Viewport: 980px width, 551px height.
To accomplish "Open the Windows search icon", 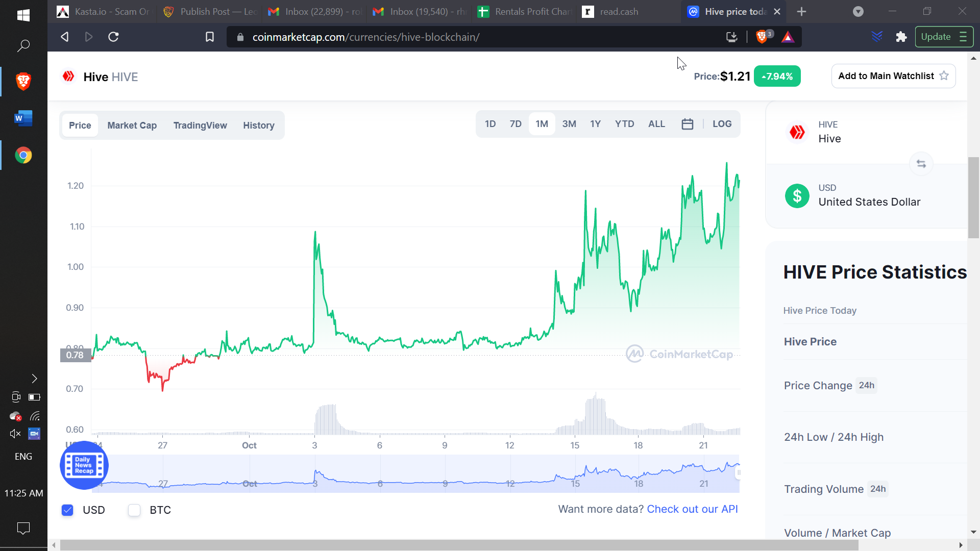I will click(23, 46).
